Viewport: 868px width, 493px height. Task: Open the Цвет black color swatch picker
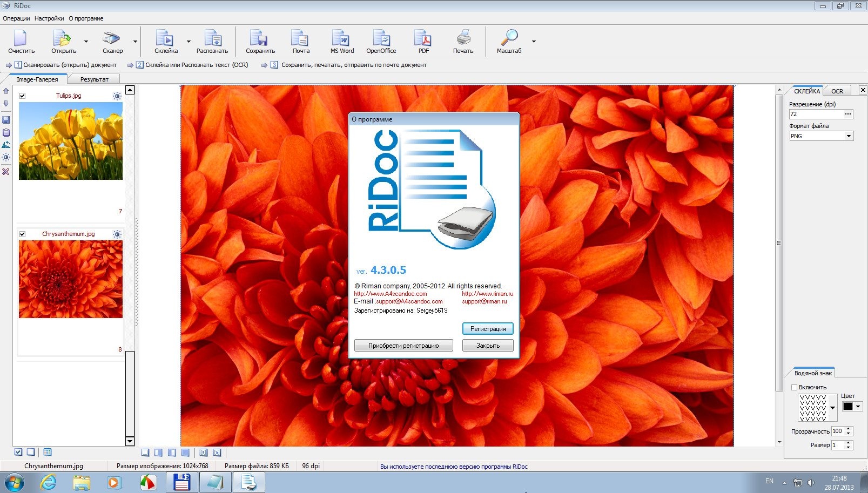click(852, 407)
